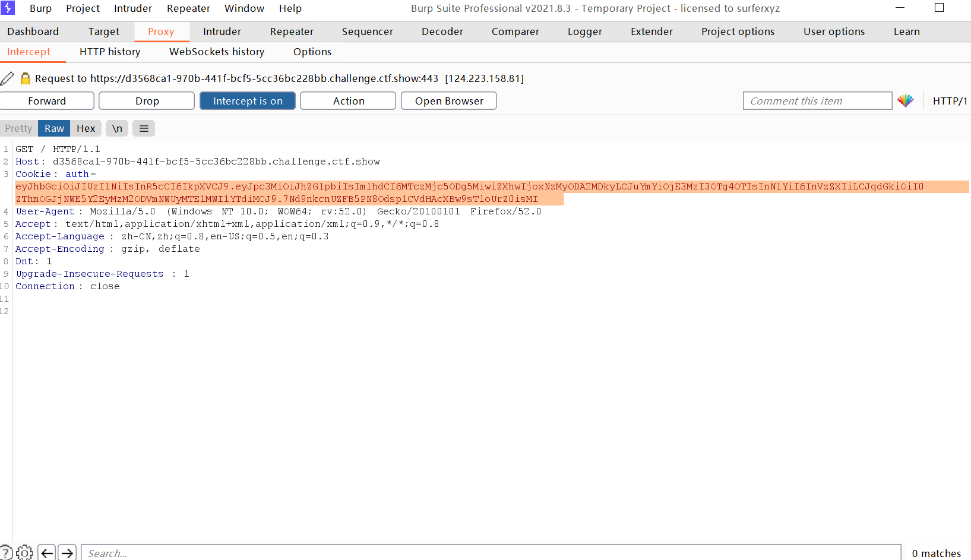Open the HTTP history sub-tab

coord(110,52)
